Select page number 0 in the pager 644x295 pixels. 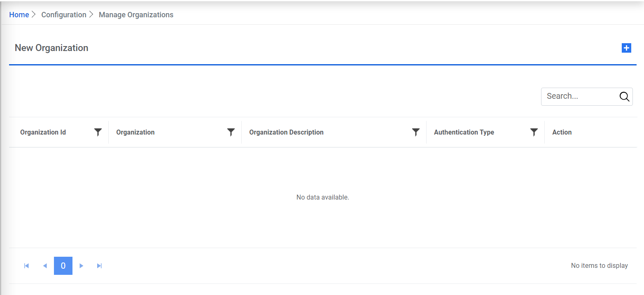click(x=63, y=266)
